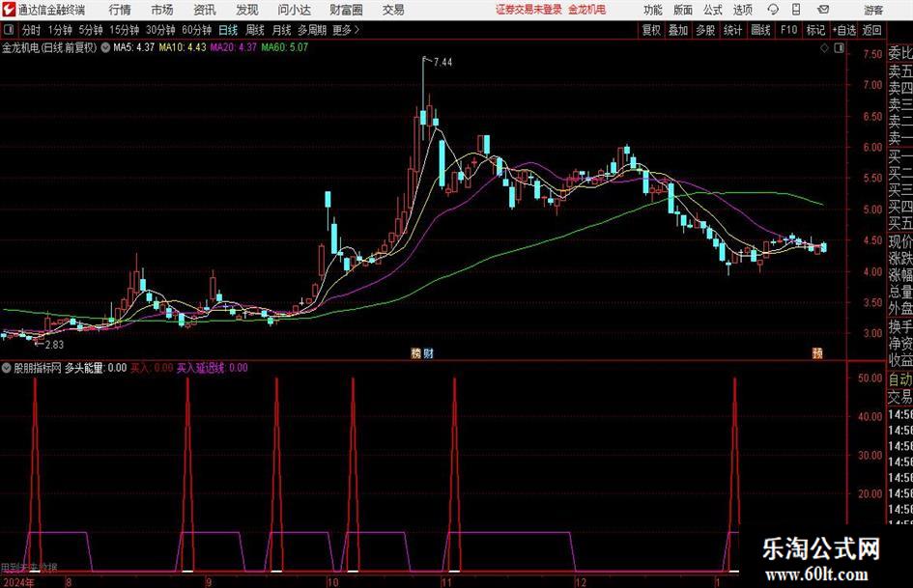Switch to 30分钟 period
Screen dimensions: 913x588
pyautogui.click(x=160, y=30)
